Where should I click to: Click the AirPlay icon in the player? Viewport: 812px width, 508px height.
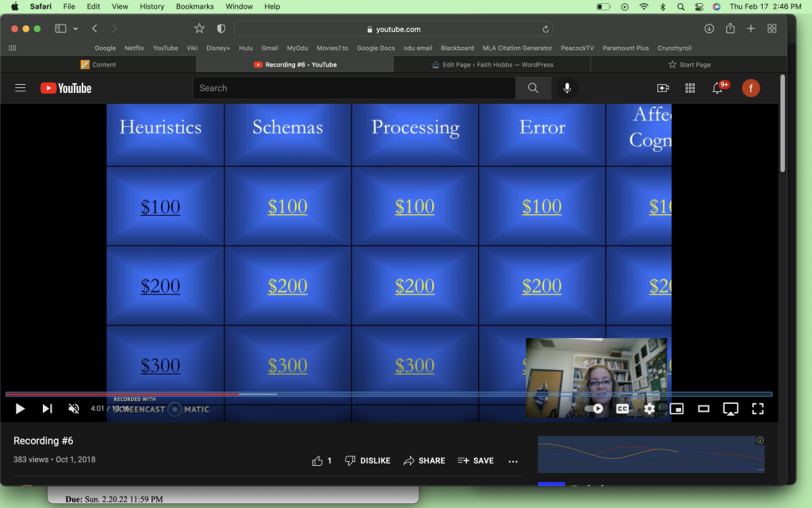click(x=730, y=409)
